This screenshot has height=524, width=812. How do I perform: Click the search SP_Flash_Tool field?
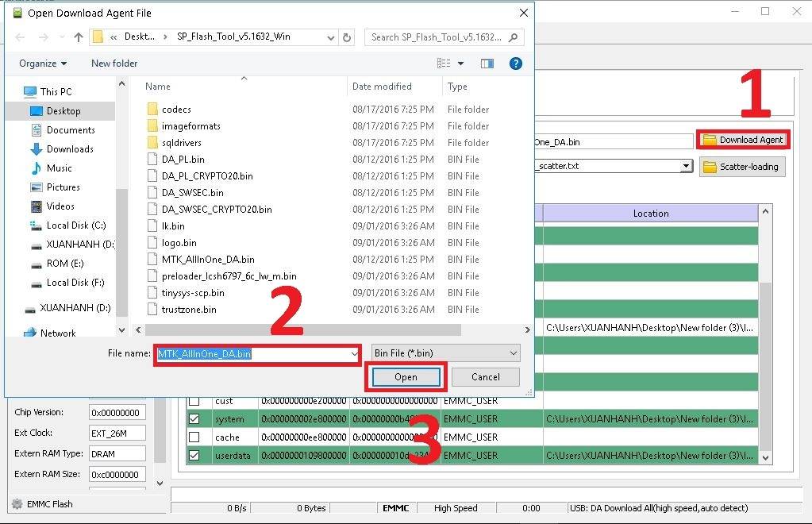point(439,37)
